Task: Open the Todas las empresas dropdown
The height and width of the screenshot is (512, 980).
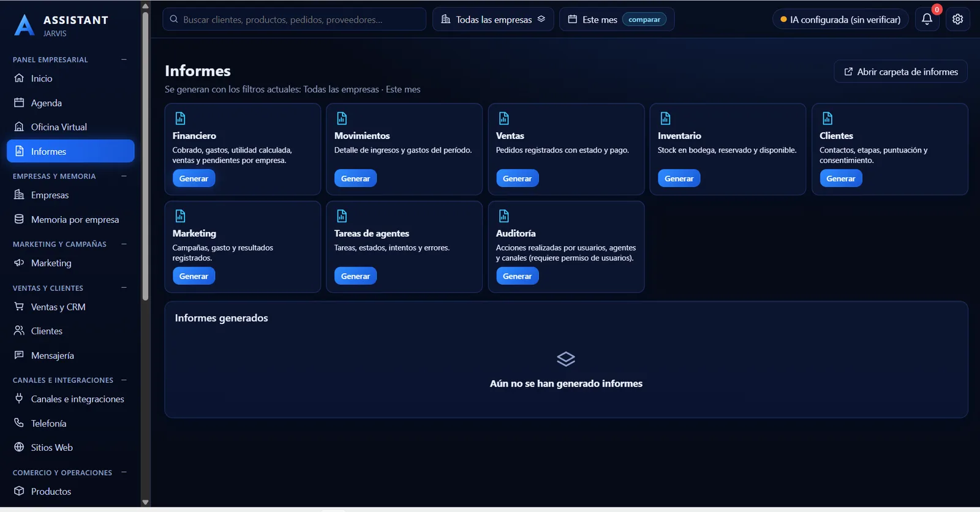Action: pyautogui.click(x=493, y=19)
